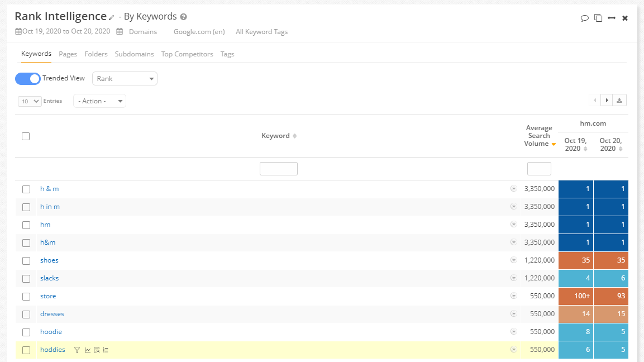Go to next columns page arrow
Screen dimensions: 644x362
607,100
